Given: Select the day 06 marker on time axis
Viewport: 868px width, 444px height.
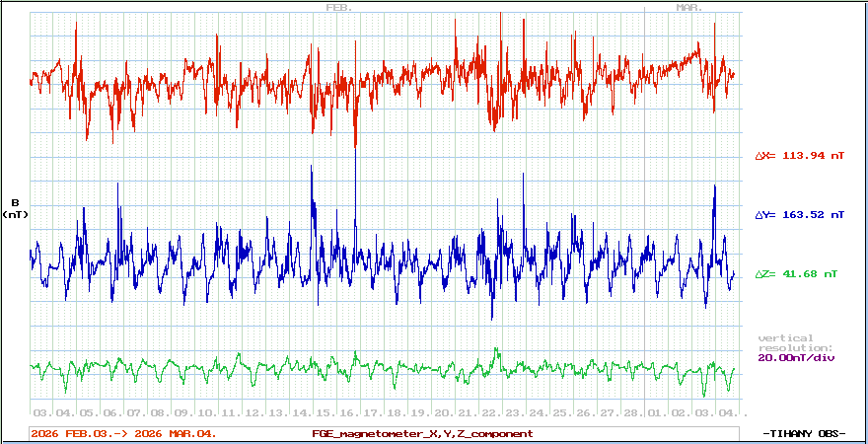Looking at the screenshot, I should [x=111, y=412].
